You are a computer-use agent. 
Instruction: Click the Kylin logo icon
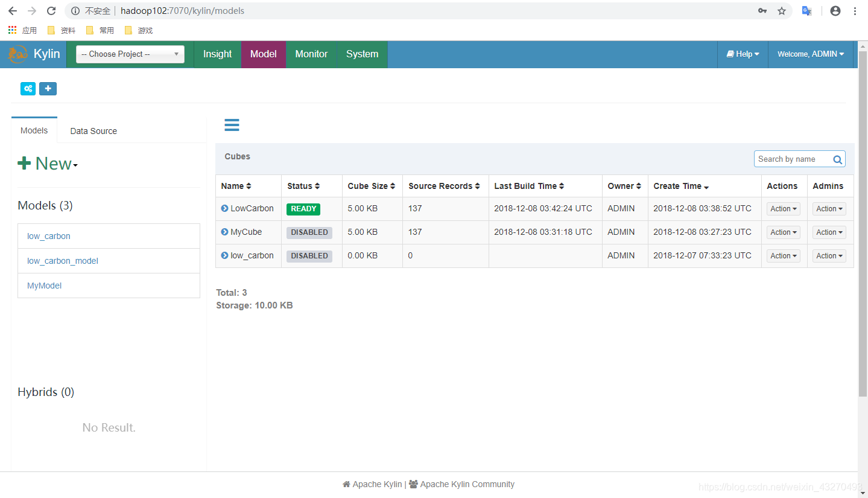[x=17, y=54]
